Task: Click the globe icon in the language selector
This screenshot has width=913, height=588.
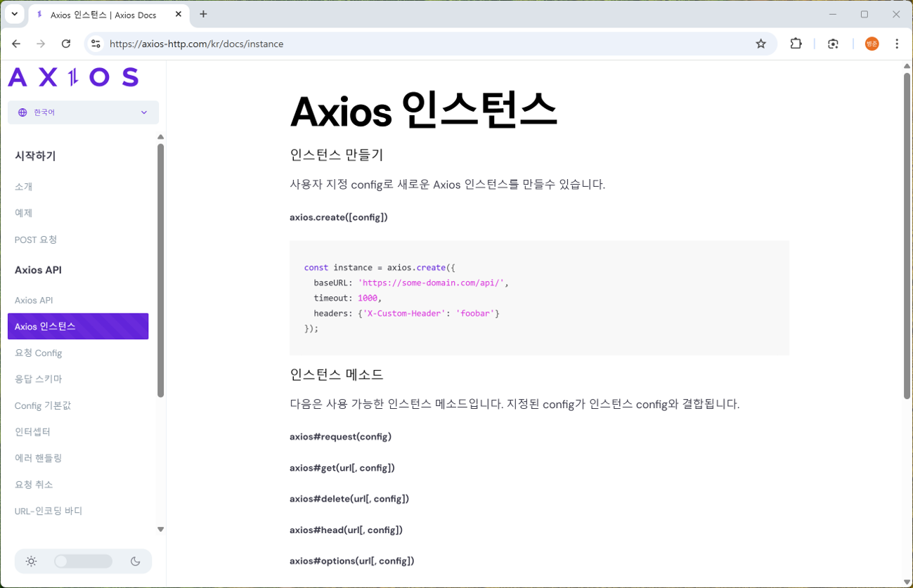Action: [x=22, y=112]
